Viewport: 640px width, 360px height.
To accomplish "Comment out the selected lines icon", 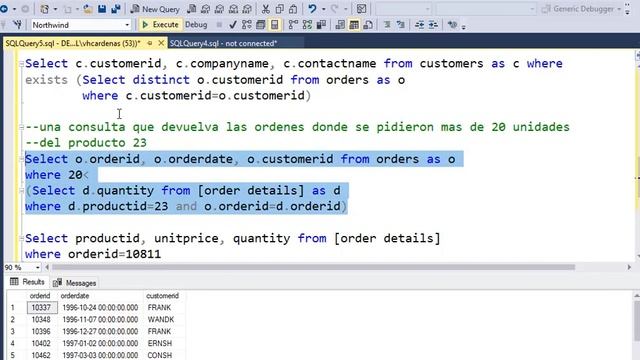I will pos(387,25).
